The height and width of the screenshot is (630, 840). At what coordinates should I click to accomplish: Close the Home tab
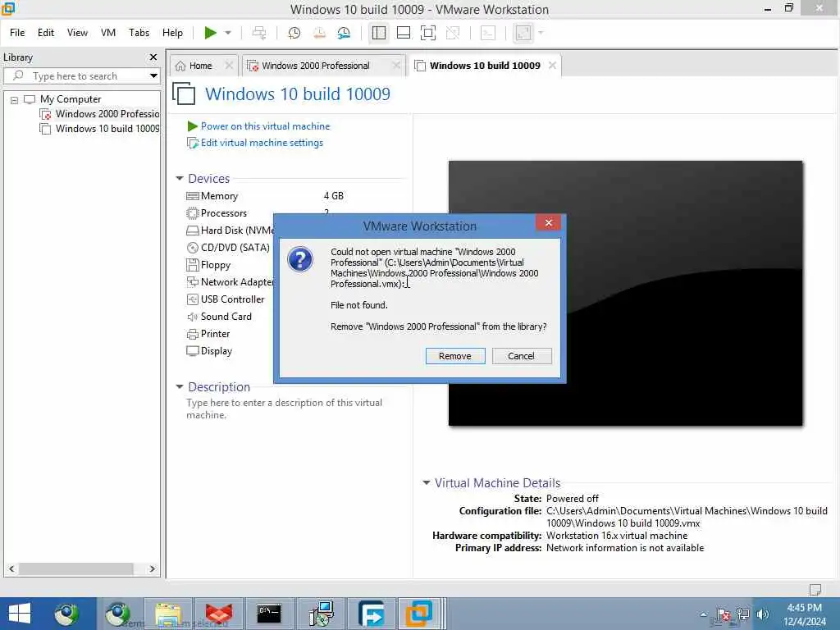pyautogui.click(x=229, y=66)
